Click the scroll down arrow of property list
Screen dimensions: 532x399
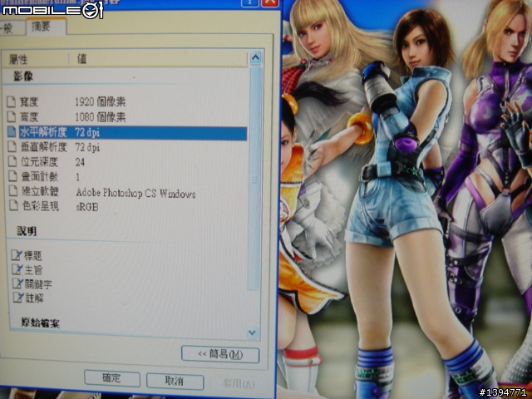(253, 332)
